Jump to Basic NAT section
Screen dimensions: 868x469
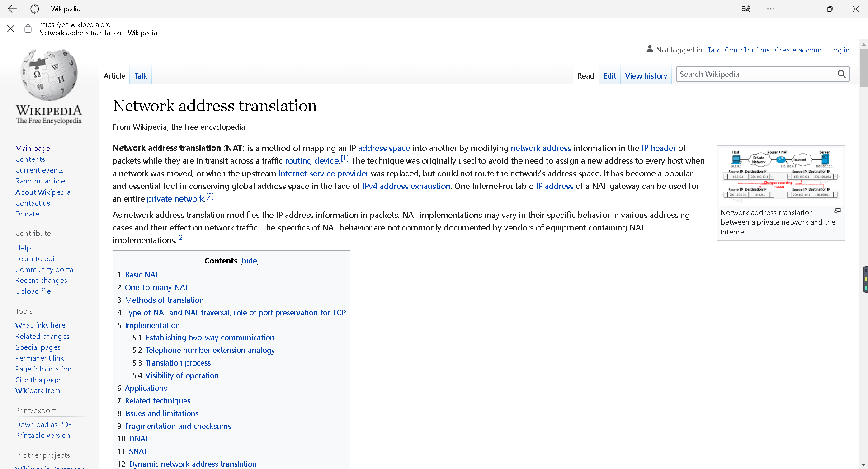142,275
